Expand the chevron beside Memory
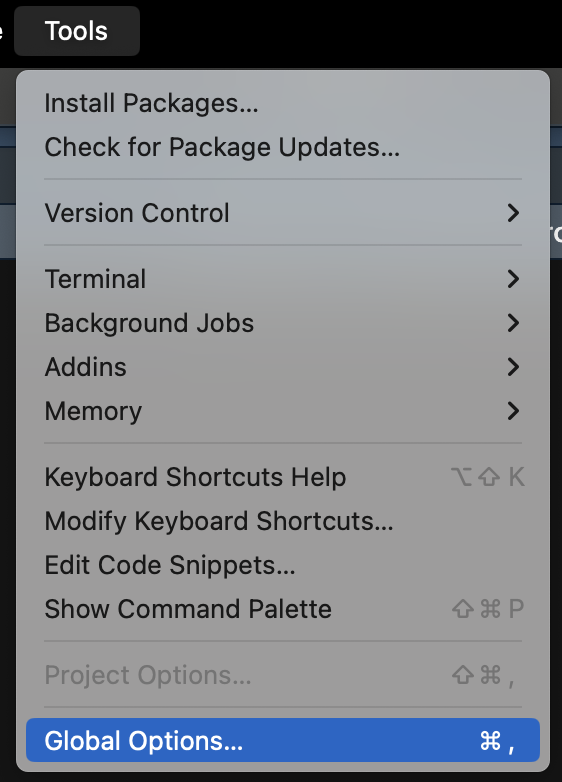This screenshot has height=782, width=562. tap(513, 410)
